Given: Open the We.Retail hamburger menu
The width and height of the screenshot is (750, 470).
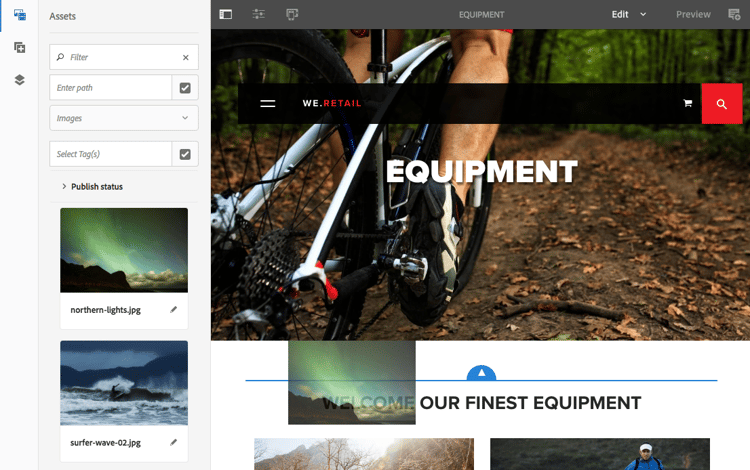Looking at the screenshot, I should tap(267, 103).
